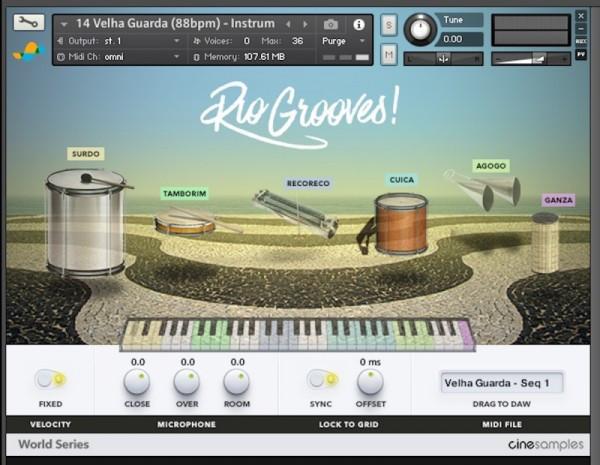The width and height of the screenshot is (600, 465).
Task: Click the PV button on right edge
Action: 581,55
